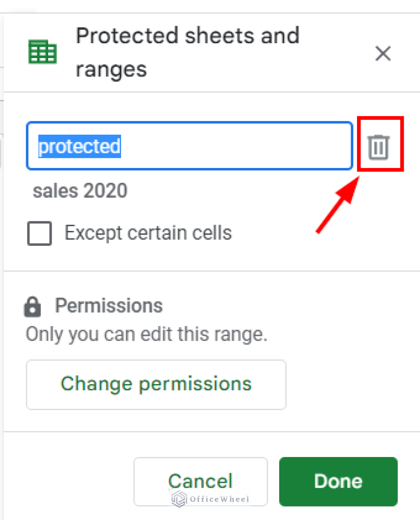Select the 'sales 2020' sheet label

pyautogui.click(x=80, y=190)
